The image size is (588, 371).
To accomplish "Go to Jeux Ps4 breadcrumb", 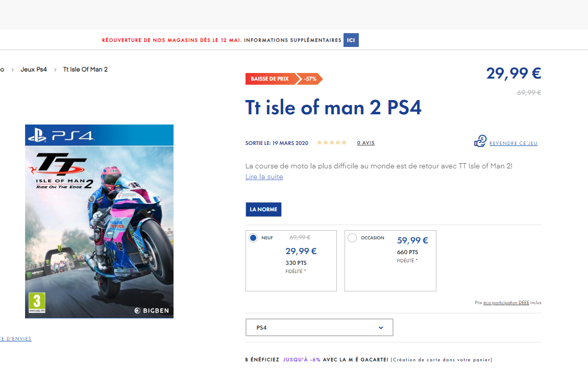I will [34, 70].
